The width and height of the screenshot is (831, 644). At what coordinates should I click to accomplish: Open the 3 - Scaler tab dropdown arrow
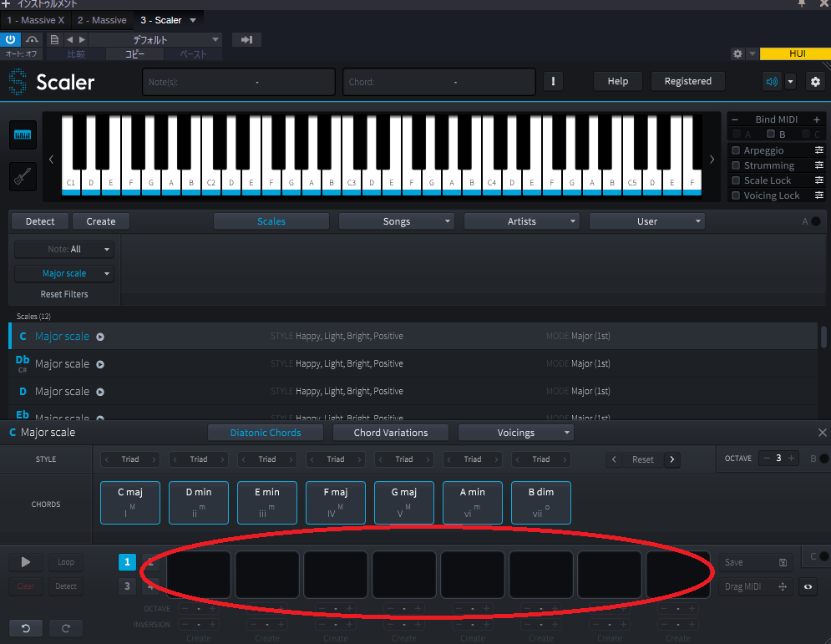click(x=193, y=20)
